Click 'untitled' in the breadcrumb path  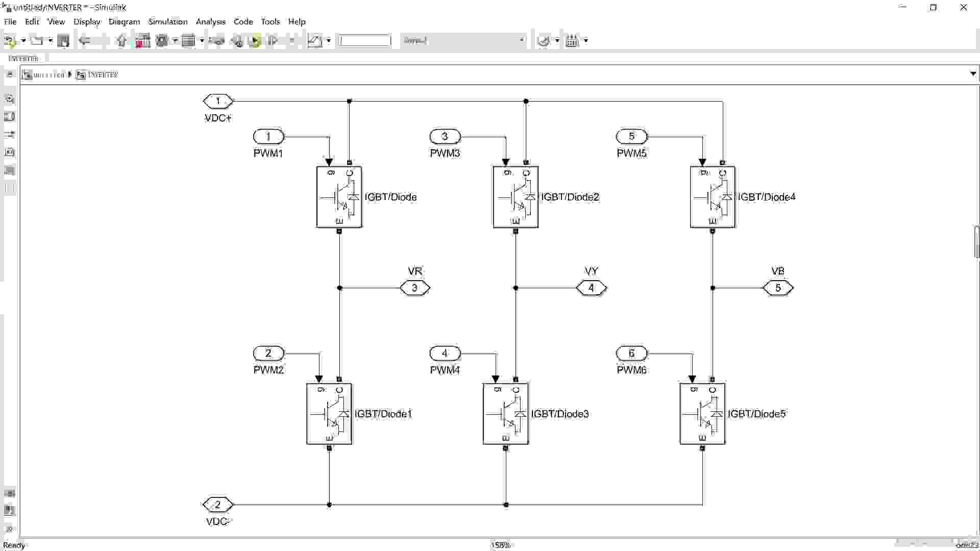click(49, 75)
